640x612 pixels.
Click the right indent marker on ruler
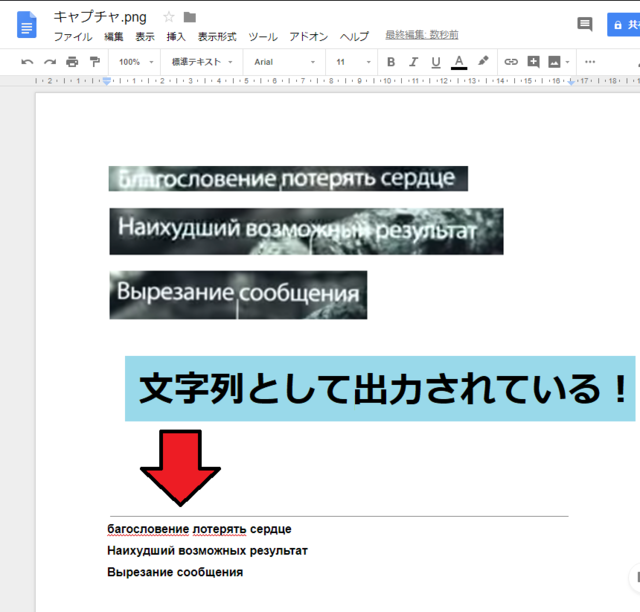tap(571, 82)
